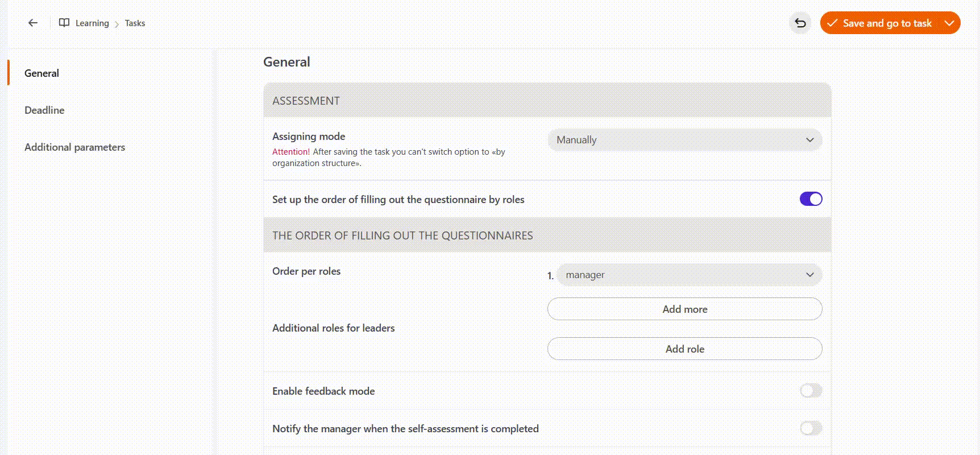The width and height of the screenshot is (980, 455).
Task: Select the General sidebar tab
Action: click(41, 73)
